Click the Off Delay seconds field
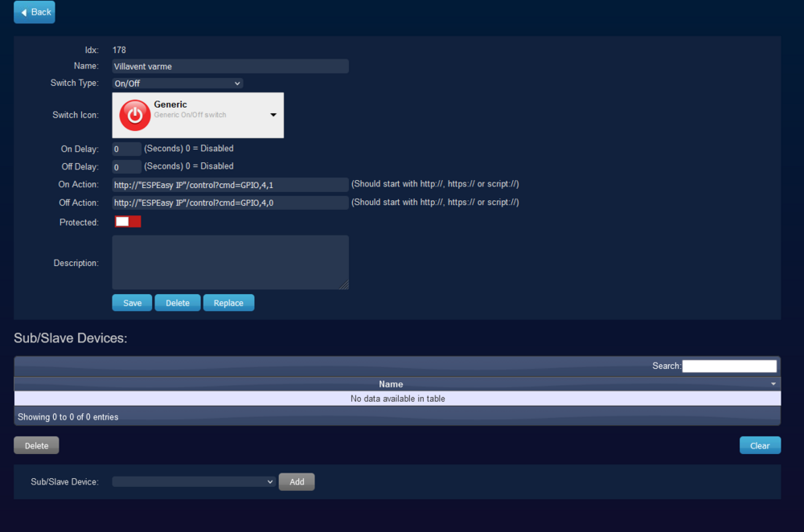Screen dimensions: 804x532 [126, 167]
